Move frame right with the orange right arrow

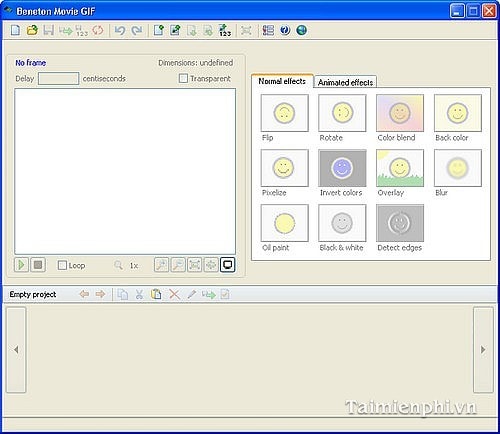tap(100, 294)
